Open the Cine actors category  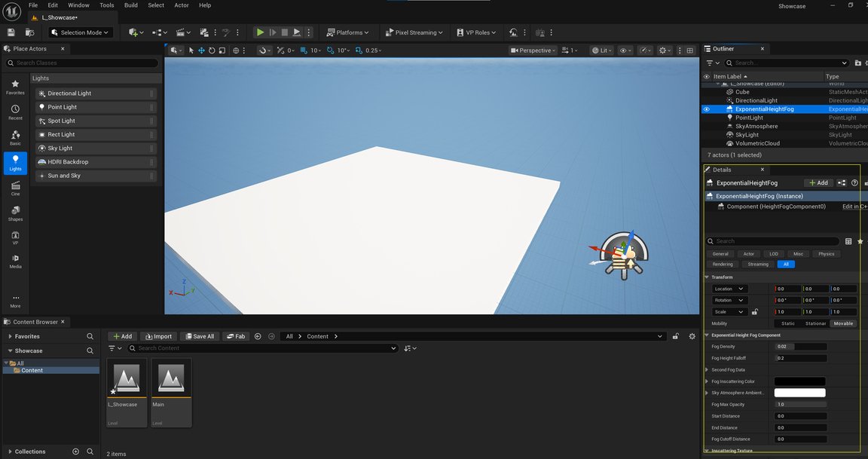tap(15, 188)
